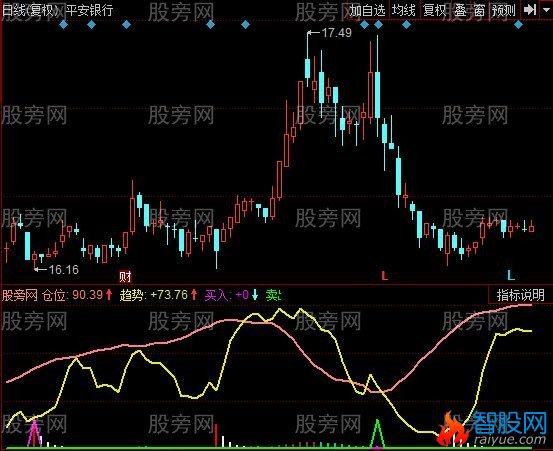Click the rightmost blue diamond info marker
The height and width of the screenshot is (451, 553).
pos(518,25)
